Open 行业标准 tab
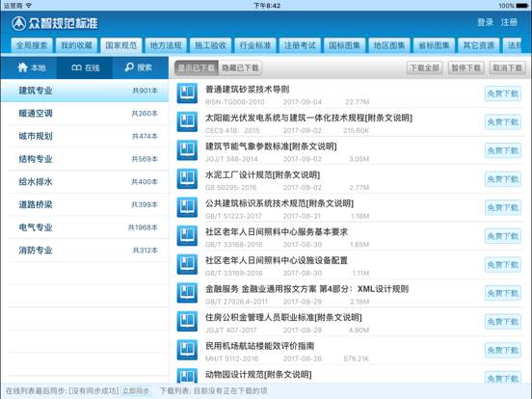This screenshot has width=532, height=399. tap(255, 45)
